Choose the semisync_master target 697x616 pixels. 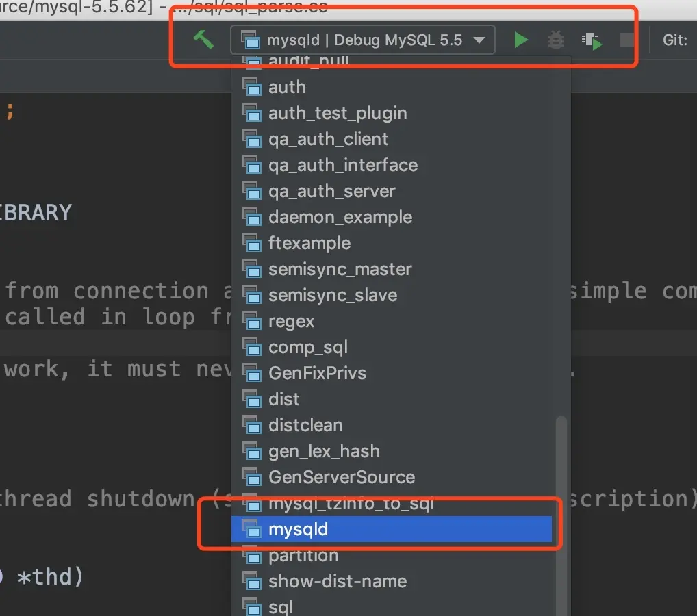coord(392,270)
